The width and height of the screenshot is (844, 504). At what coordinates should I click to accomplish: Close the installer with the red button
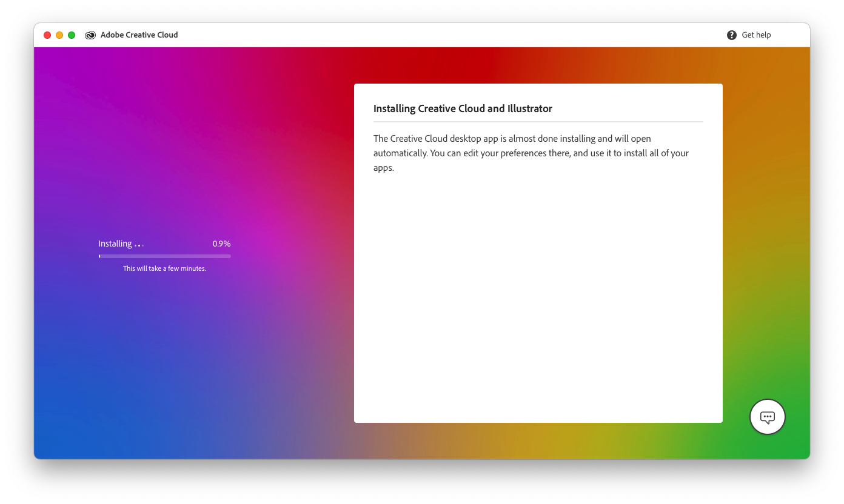tap(47, 35)
